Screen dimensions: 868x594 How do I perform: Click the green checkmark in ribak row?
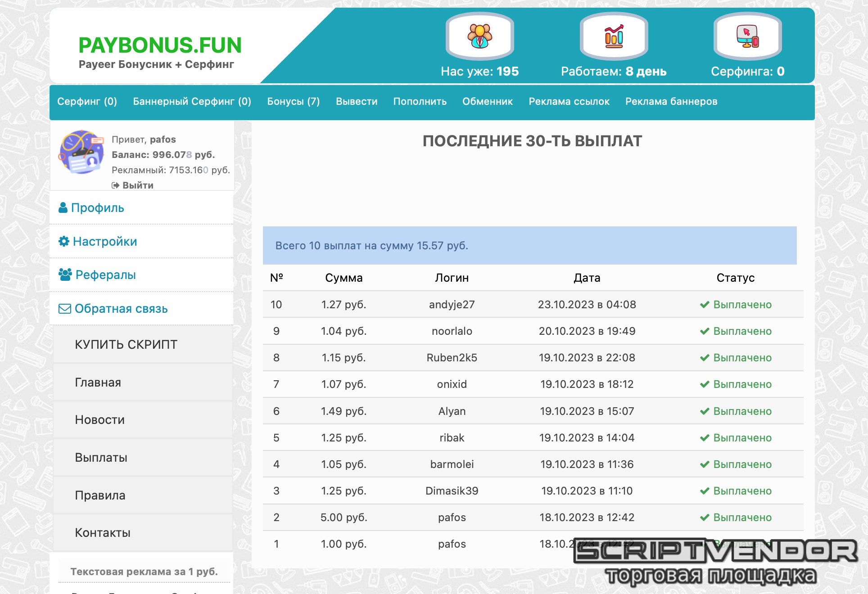705,438
